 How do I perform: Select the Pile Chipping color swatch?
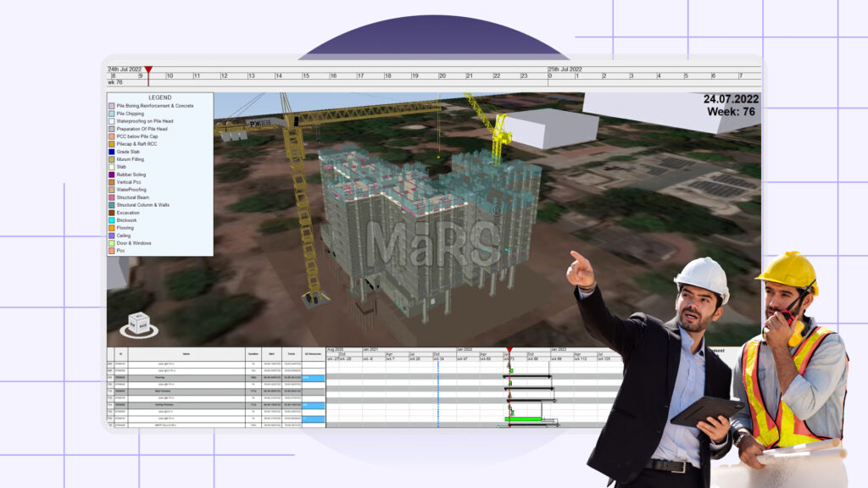(x=112, y=114)
